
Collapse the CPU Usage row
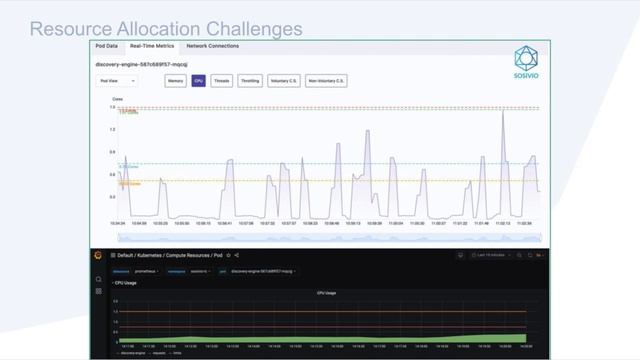tap(124, 283)
